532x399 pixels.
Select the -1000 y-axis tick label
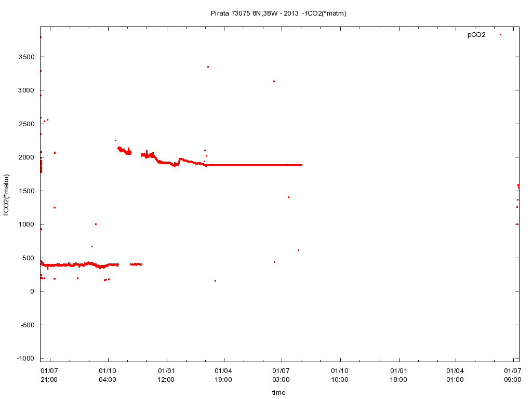point(23,358)
